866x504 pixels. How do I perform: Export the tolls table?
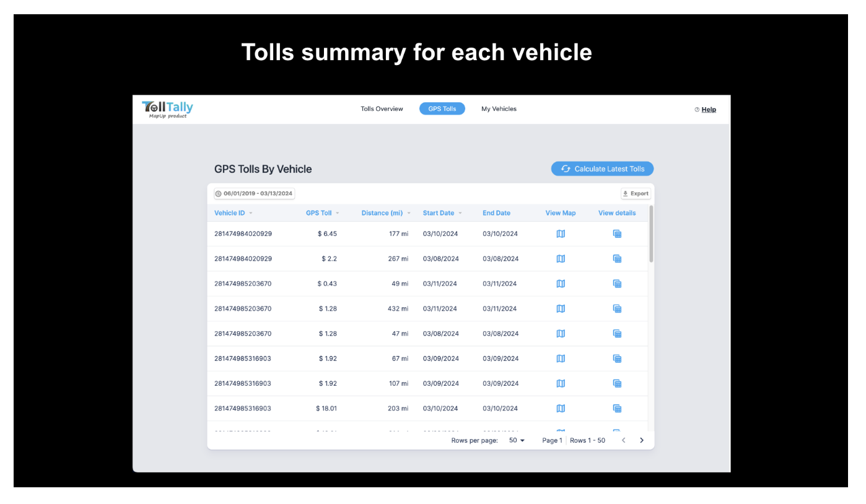pos(636,194)
